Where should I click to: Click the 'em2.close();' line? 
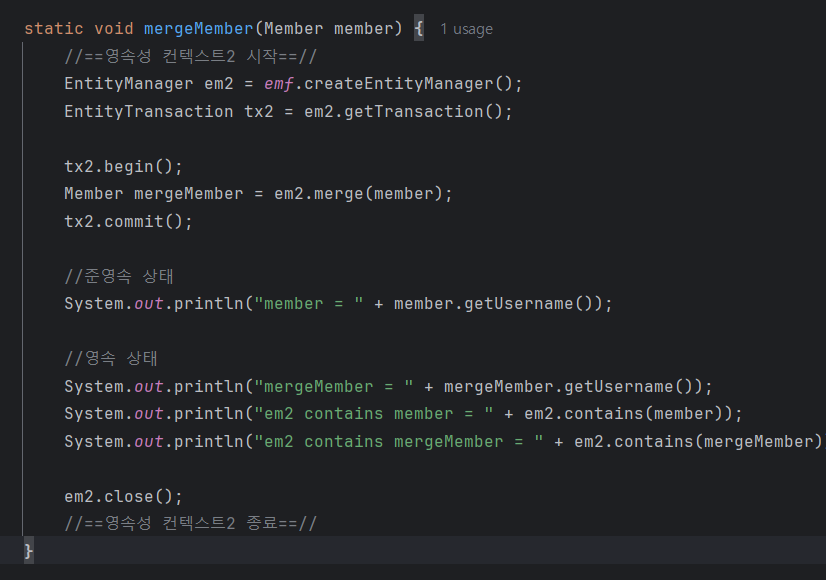123,496
